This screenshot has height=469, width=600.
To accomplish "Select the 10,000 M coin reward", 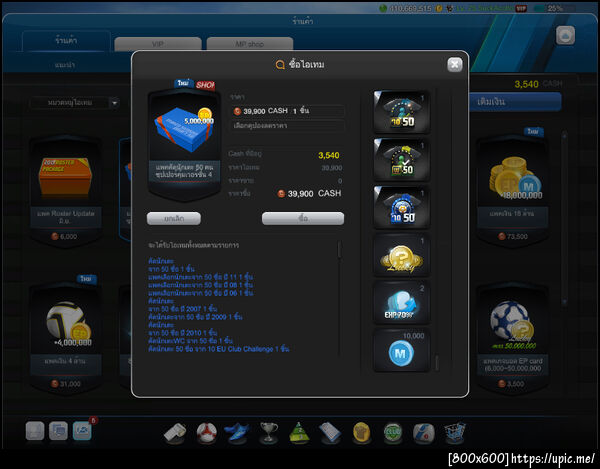I will [x=401, y=350].
